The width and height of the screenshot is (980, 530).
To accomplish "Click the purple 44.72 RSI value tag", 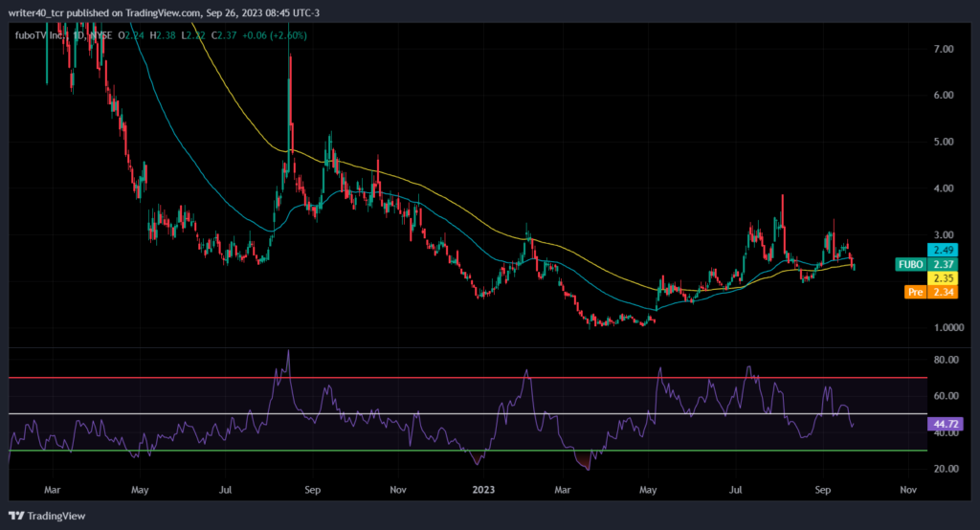I will (x=945, y=424).
